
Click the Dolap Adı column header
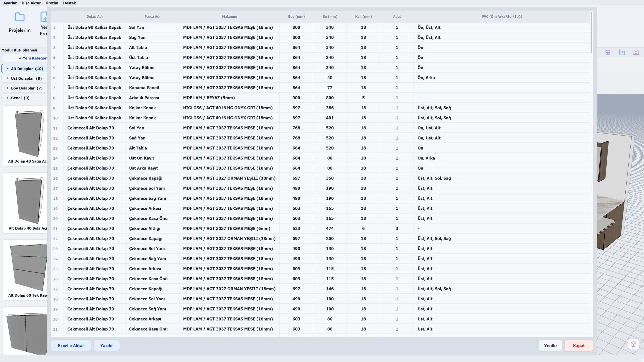[94, 17]
